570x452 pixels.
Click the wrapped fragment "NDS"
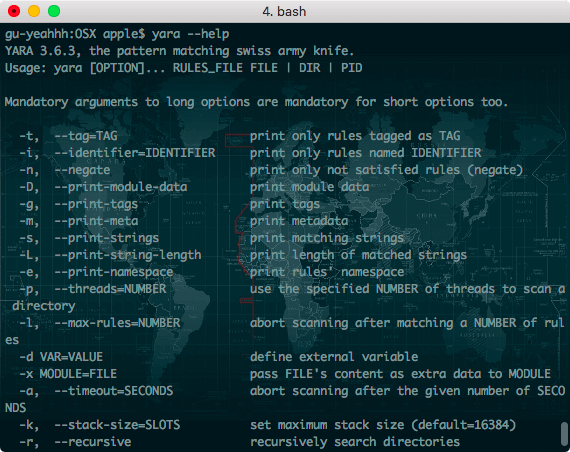coord(15,408)
